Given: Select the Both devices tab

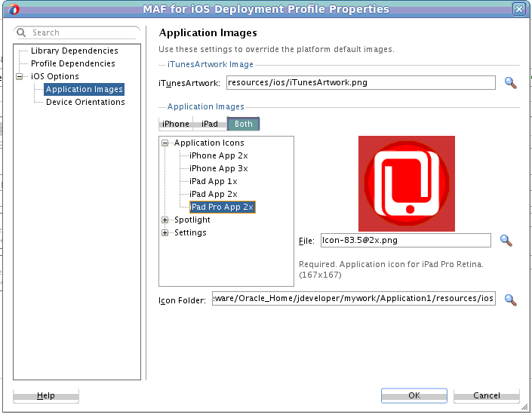Looking at the screenshot, I should pos(243,124).
